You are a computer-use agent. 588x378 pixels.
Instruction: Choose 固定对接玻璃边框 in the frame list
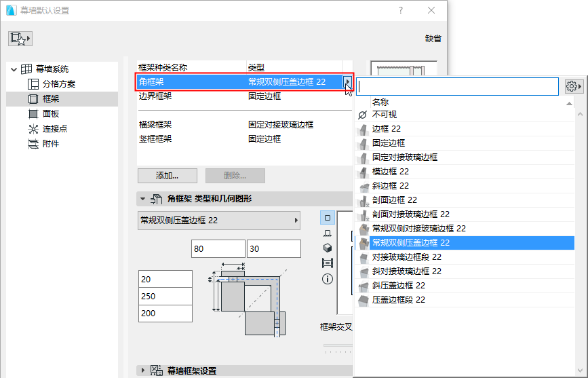coord(465,157)
